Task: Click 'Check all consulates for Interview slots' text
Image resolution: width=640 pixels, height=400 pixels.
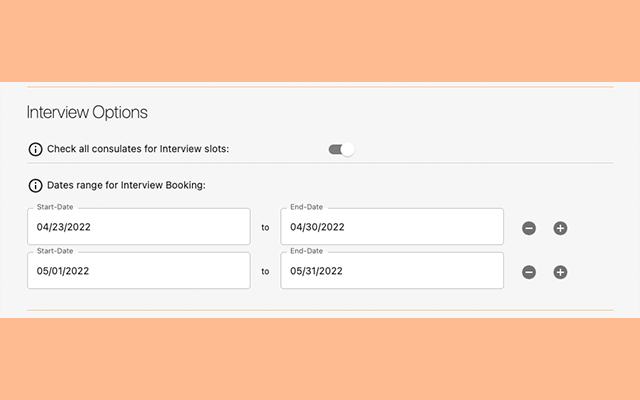Action: (x=138, y=150)
